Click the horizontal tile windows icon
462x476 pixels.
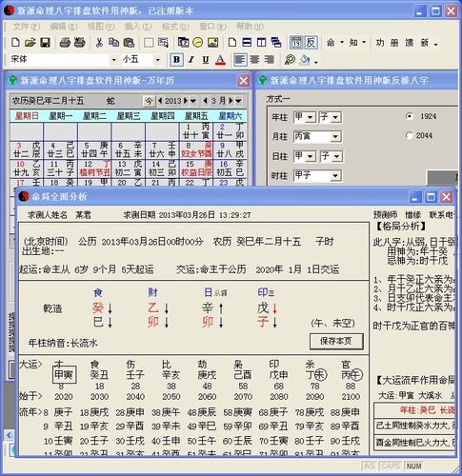pos(247,42)
